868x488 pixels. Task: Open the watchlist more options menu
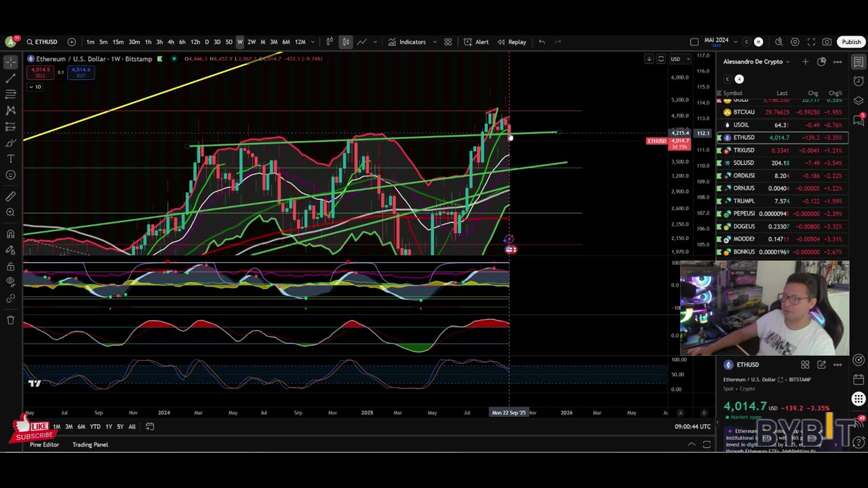tap(837, 62)
